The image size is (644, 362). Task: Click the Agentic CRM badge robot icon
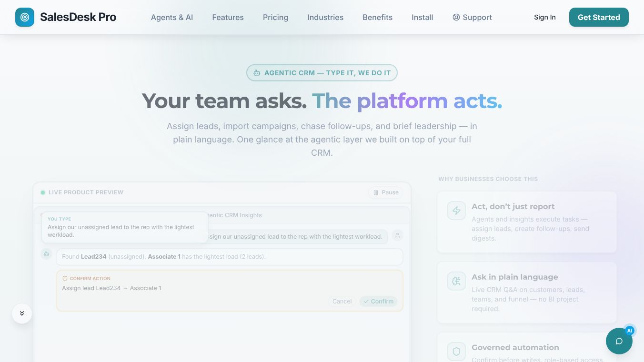click(x=257, y=73)
